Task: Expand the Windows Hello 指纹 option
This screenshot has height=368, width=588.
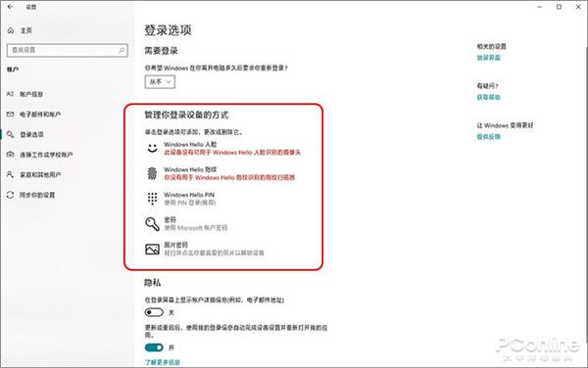Action: click(220, 173)
